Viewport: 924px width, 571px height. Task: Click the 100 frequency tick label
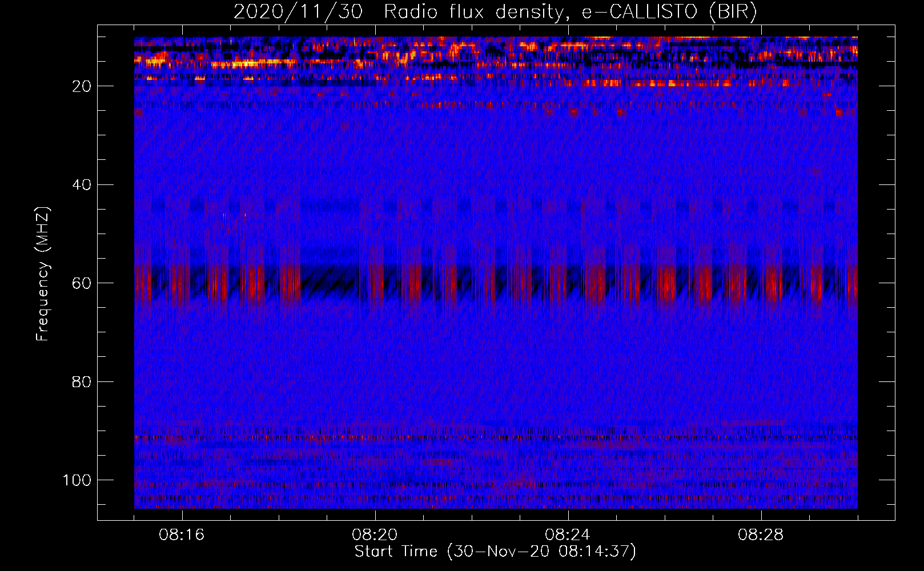point(77,480)
